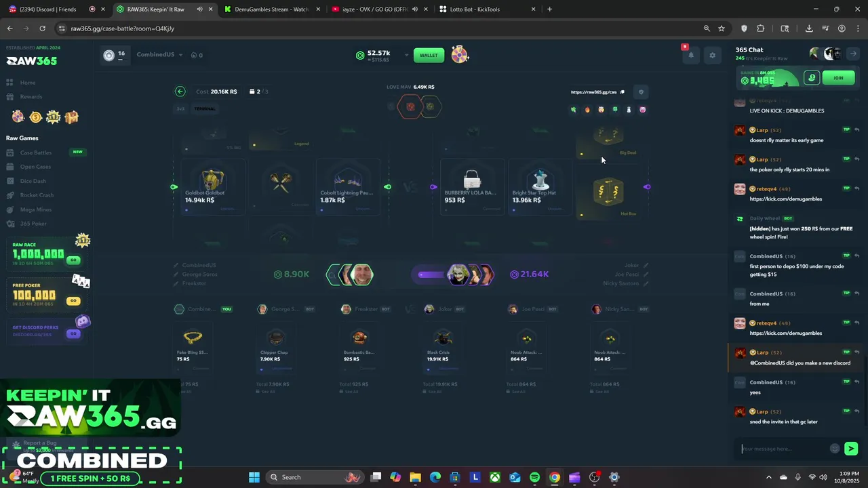Reload the page
868x488 pixels.
(x=42, y=28)
